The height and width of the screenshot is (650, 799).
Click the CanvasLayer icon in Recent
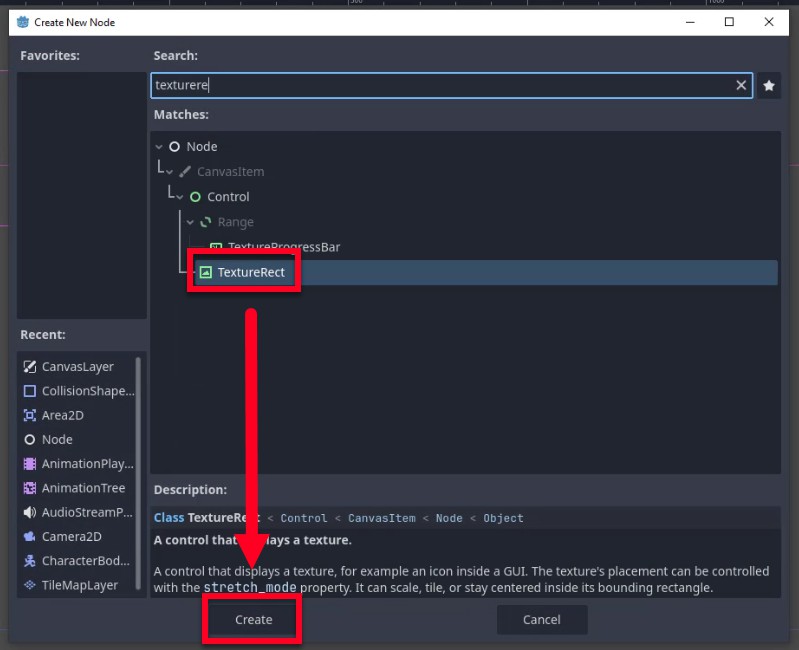click(x=30, y=367)
